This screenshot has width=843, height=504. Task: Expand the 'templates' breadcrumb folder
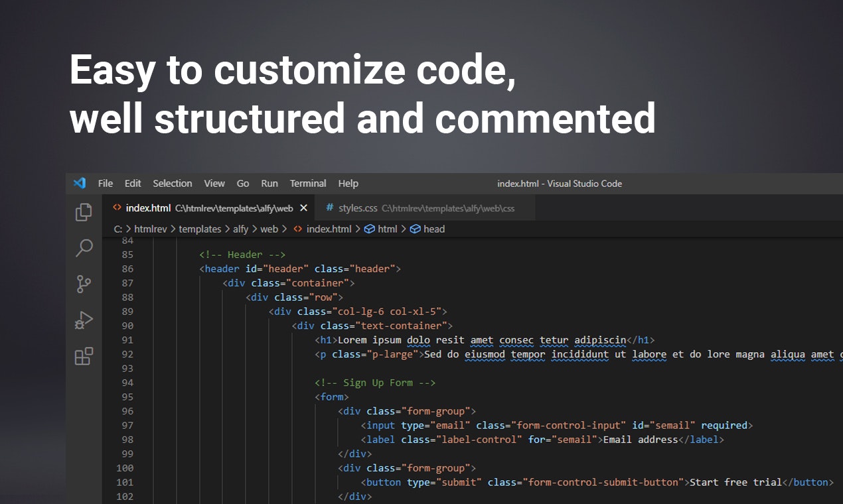pos(200,229)
